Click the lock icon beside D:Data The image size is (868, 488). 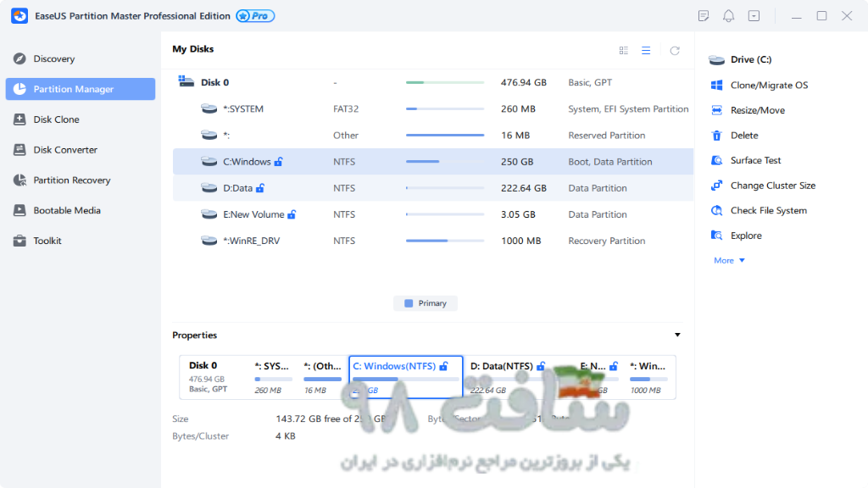coord(260,188)
